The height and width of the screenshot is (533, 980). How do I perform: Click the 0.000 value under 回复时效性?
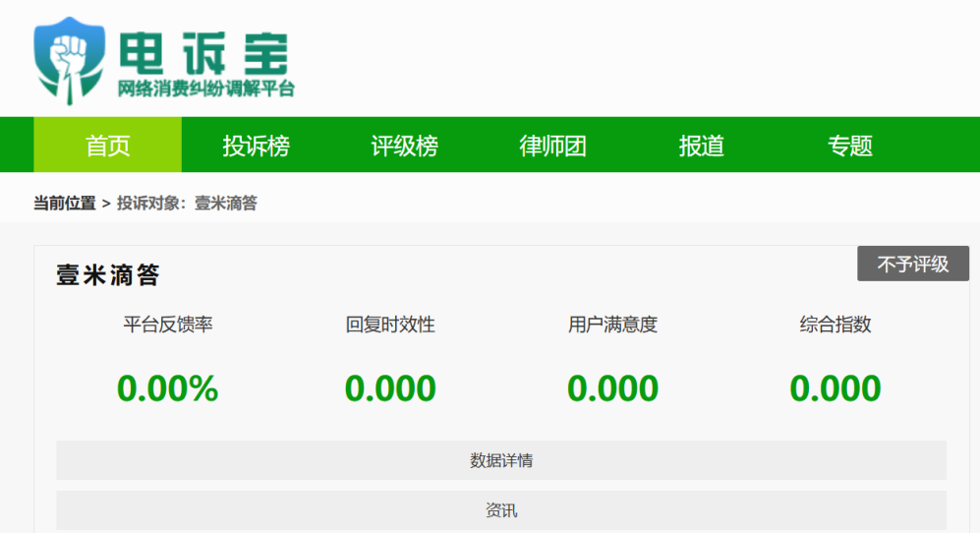click(390, 387)
